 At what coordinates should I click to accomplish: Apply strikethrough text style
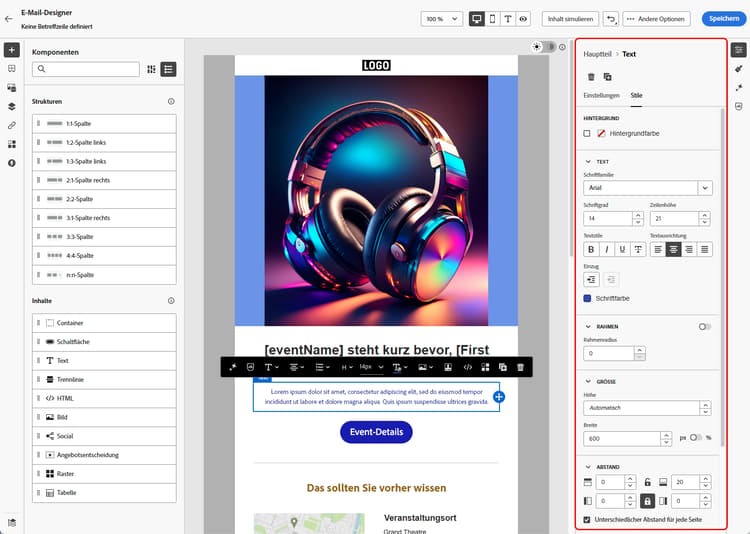click(638, 249)
